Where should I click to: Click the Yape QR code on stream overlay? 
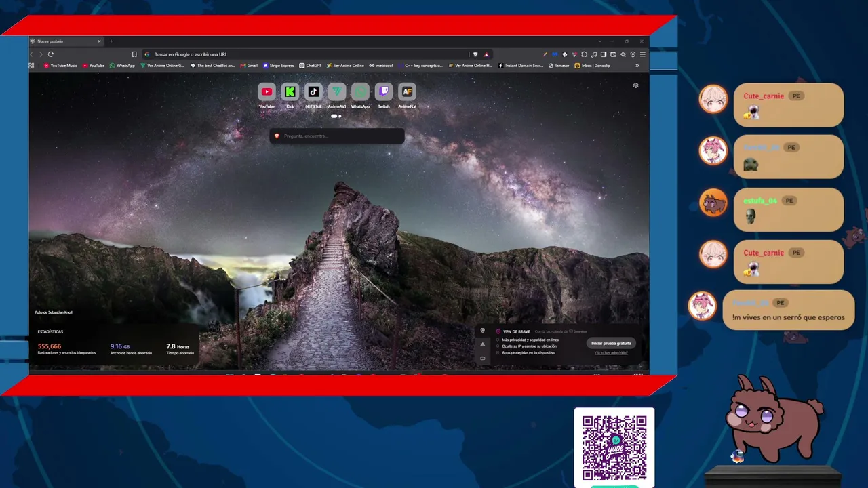pyautogui.click(x=614, y=447)
